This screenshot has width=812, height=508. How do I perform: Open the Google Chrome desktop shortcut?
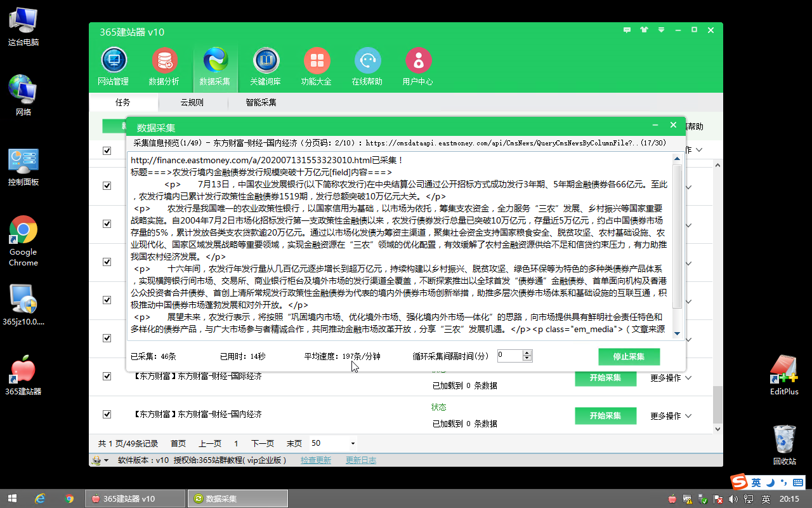pyautogui.click(x=23, y=241)
